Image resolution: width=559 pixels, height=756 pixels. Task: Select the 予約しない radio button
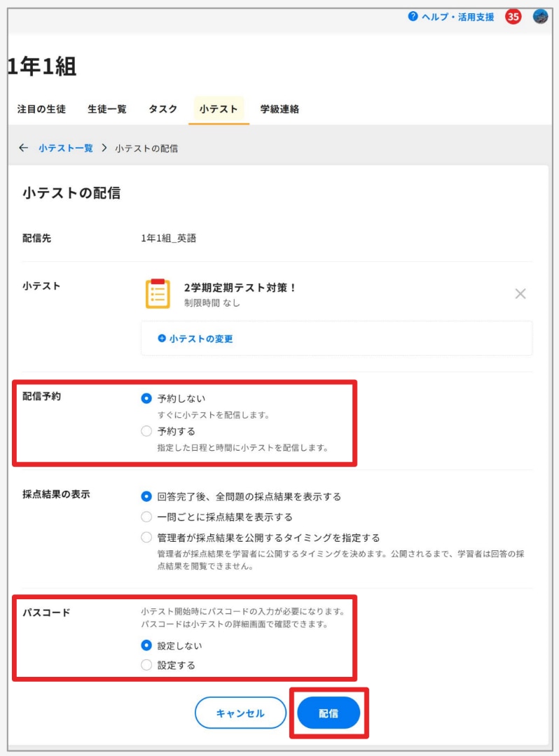coord(146,398)
